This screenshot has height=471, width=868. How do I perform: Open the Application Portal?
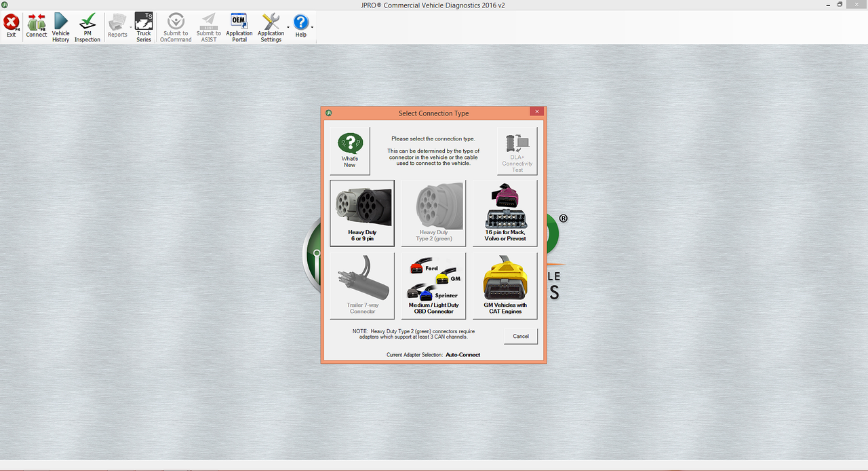click(239, 27)
